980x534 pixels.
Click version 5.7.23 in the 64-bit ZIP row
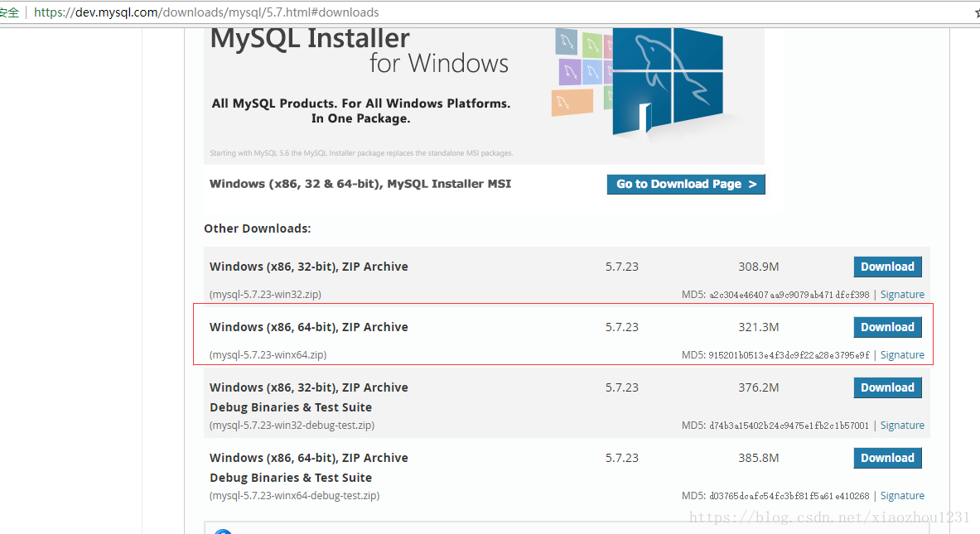[x=622, y=327]
